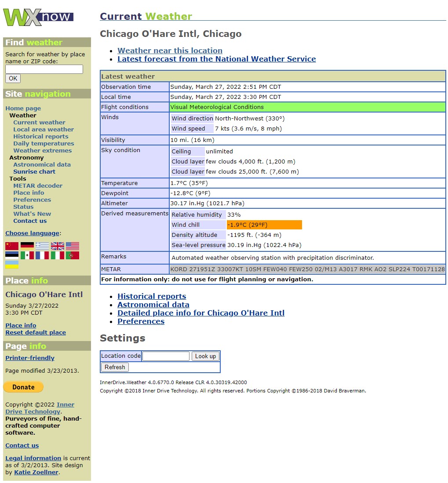Select the French flag language icon
This screenshot has height=483, width=448.
point(42,255)
